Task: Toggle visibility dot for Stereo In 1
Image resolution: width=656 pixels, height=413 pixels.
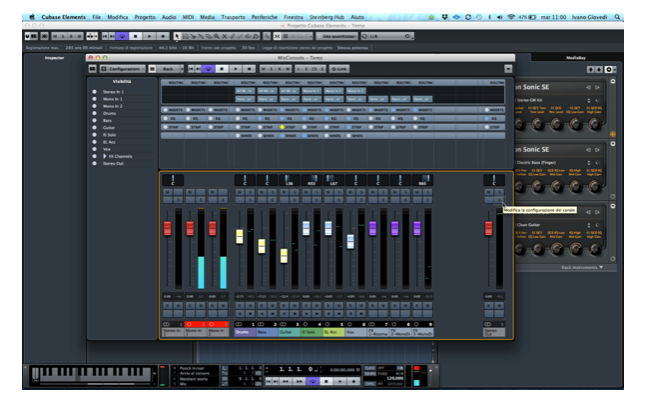Action: pyautogui.click(x=94, y=92)
